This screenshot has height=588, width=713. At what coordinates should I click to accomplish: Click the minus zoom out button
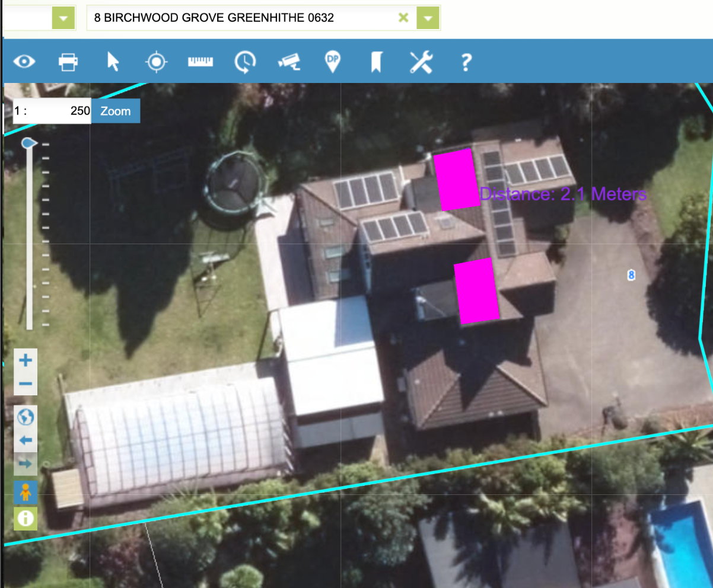26,384
